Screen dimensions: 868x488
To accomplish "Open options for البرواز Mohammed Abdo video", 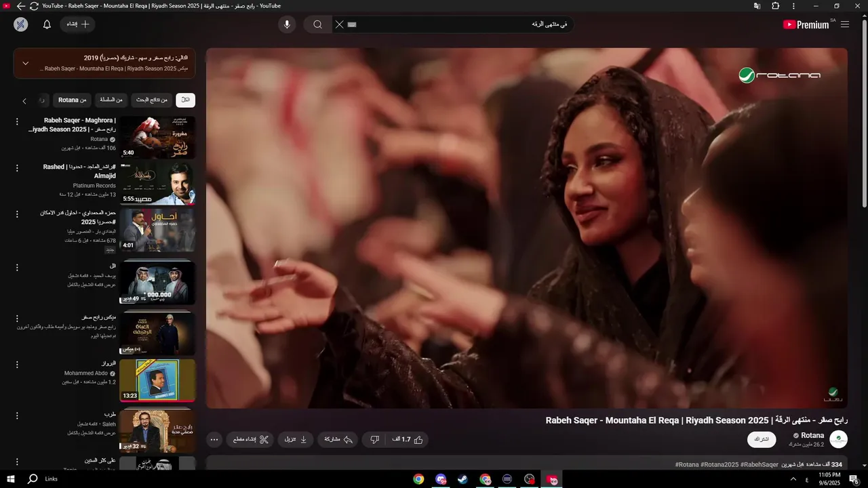I will point(17,364).
